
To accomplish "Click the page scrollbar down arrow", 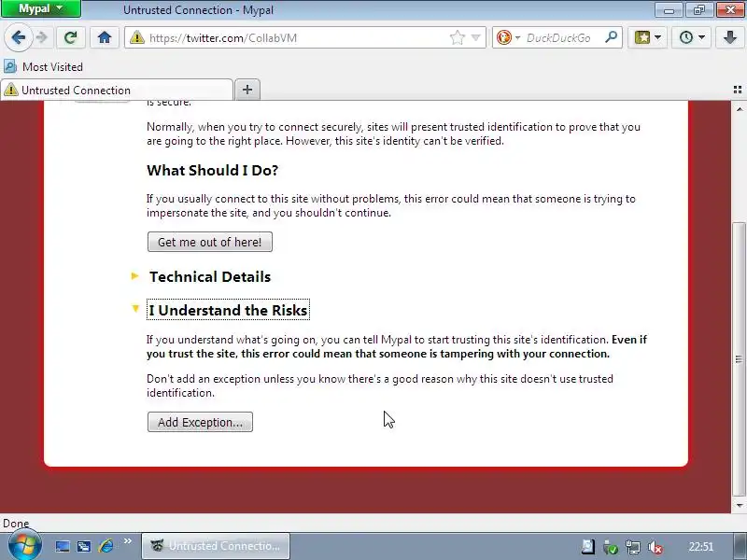I will [x=739, y=505].
